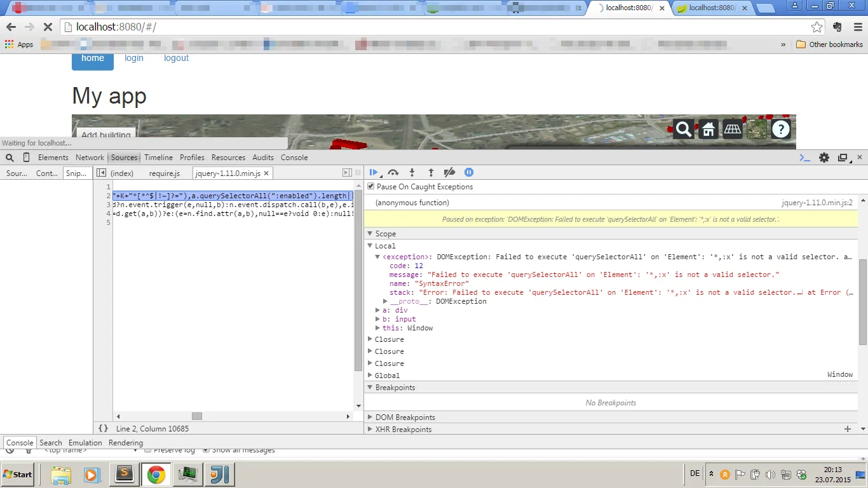Toggle the Preserve log checkbox
The height and width of the screenshot is (488, 868).
pos(147,451)
